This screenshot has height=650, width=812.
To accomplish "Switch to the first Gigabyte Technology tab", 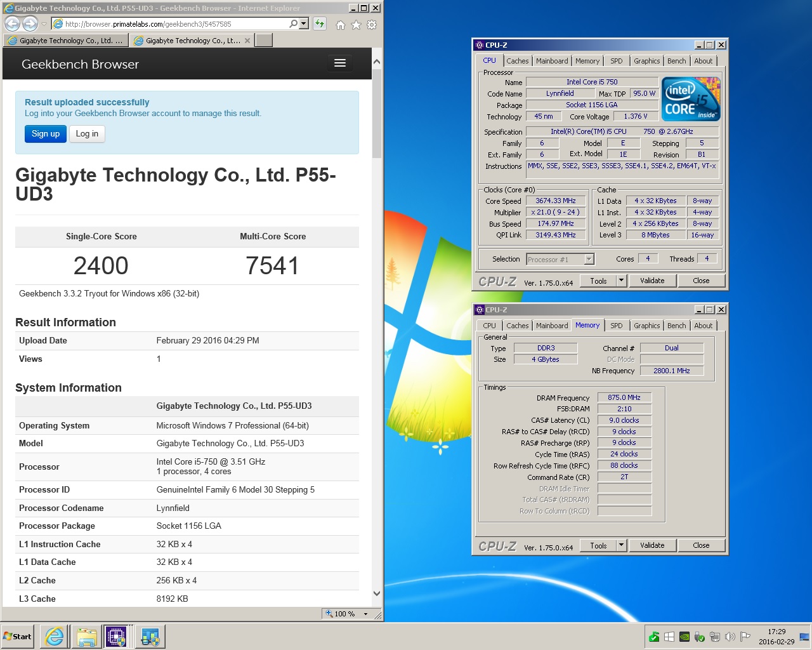I will 66,40.
